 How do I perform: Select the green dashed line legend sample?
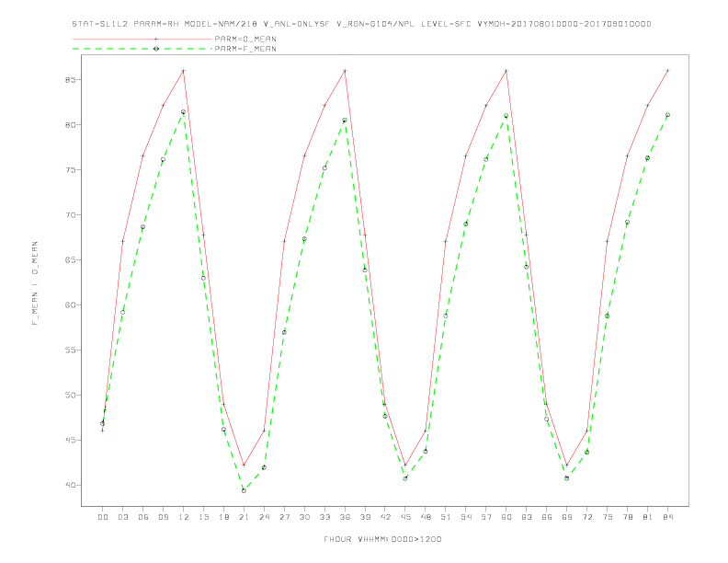pyautogui.click(x=142, y=49)
